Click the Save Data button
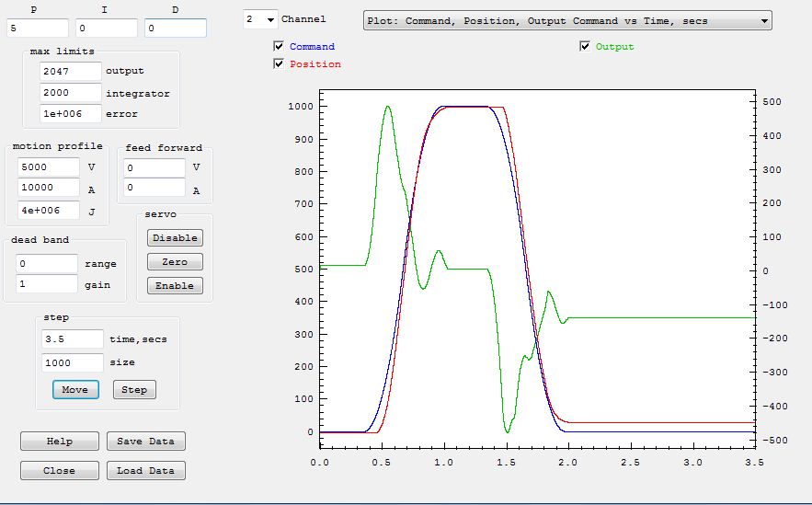The height and width of the screenshot is (505, 812). (x=146, y=442)
